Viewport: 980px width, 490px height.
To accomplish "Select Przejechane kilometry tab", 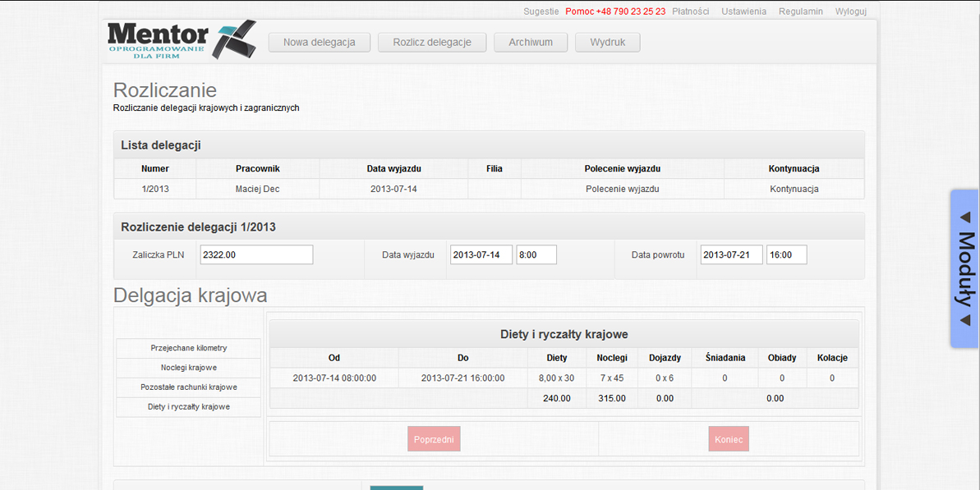I will click(x=189, y=348).
